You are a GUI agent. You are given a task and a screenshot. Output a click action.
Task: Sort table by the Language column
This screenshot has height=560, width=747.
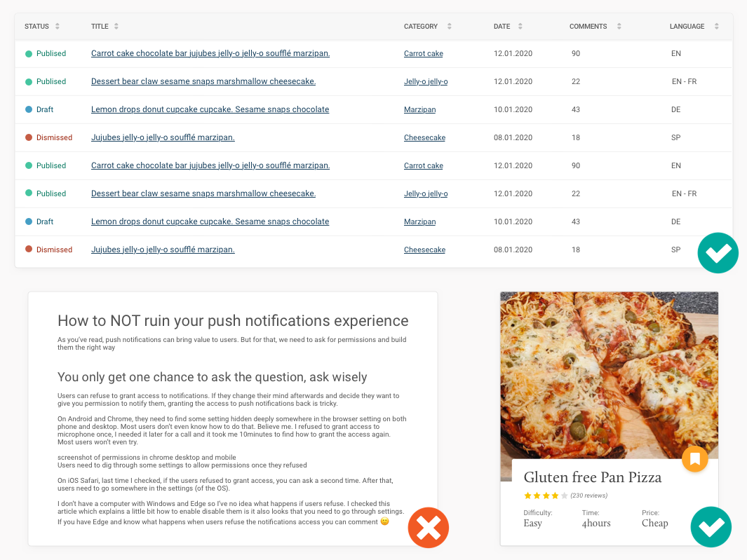tap(716, 27)
